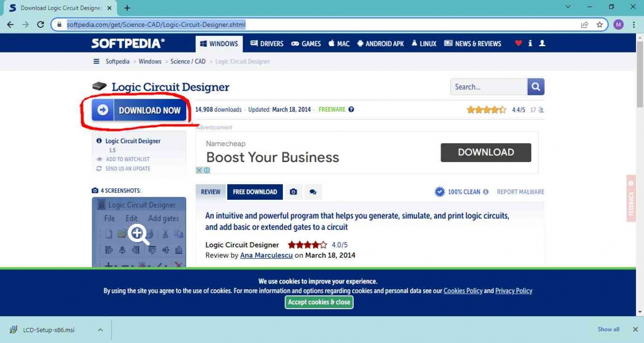Open the hamburger menu in breadcrumb
The width and height of the screenshot is (644, 343).
[97, 61]
